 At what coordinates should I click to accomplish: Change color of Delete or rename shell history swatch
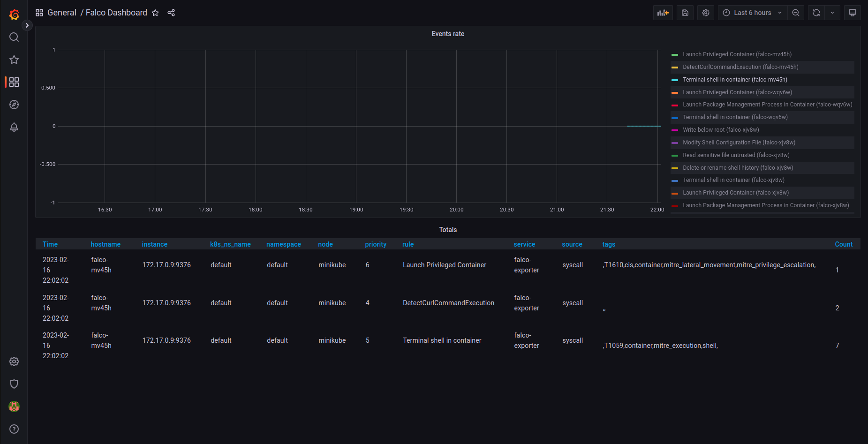[675, 168]
